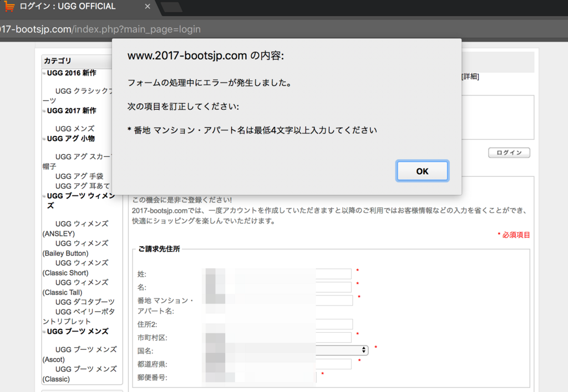Open UGG メンズ subcategory
The width and height of the screenshot is (568, 392).
point(75,129)
